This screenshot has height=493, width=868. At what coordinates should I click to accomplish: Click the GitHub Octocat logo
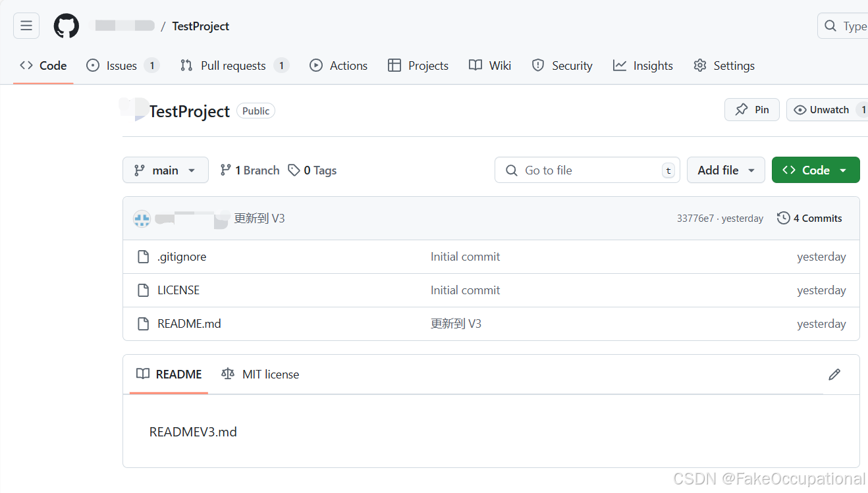pos(67,26)
